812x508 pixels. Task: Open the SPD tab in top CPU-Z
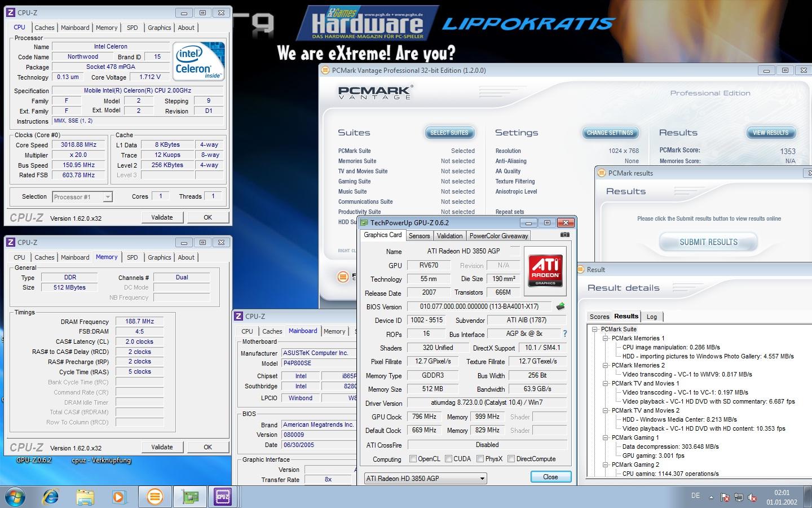(x=133, y=28)
